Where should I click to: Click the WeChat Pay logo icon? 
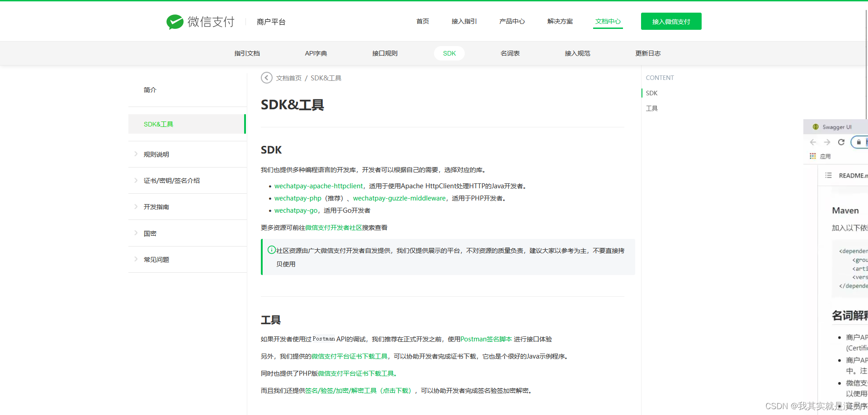pyautogui.click(x=175, y=21)
